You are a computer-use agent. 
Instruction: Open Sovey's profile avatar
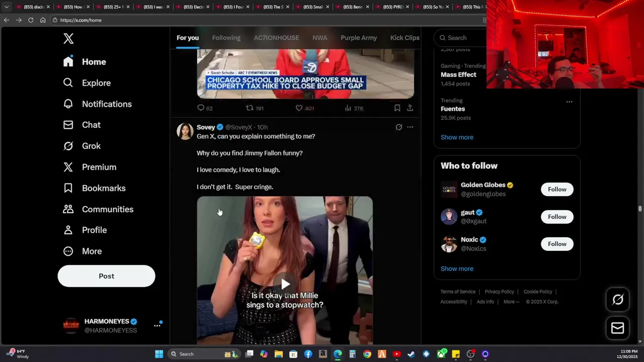(185, 131)
